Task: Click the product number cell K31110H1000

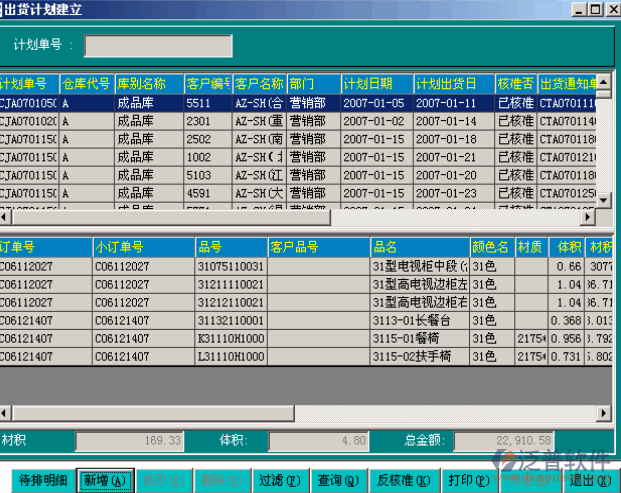Action: click(x=231, y=339)
